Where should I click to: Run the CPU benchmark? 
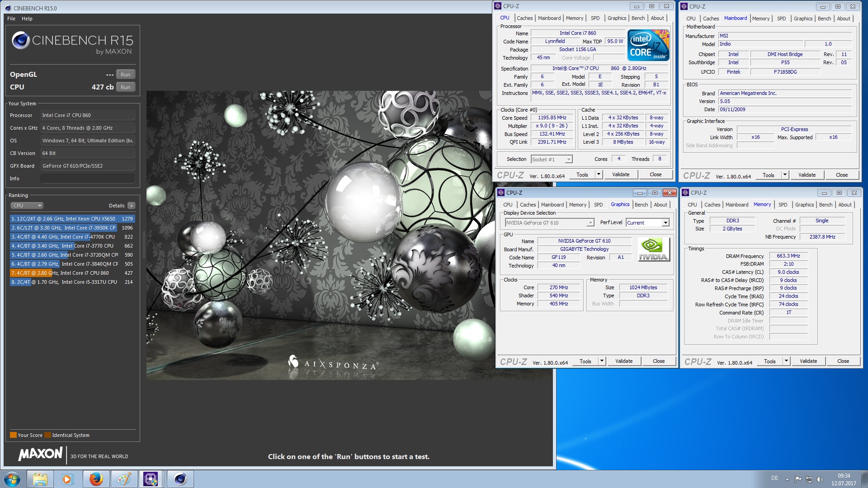125,87
